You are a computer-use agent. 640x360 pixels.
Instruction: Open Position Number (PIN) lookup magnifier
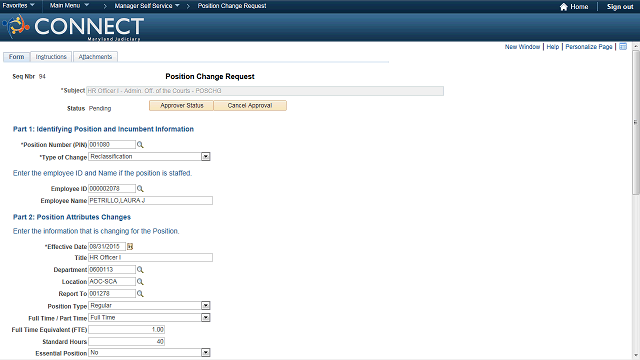[140, 145]
